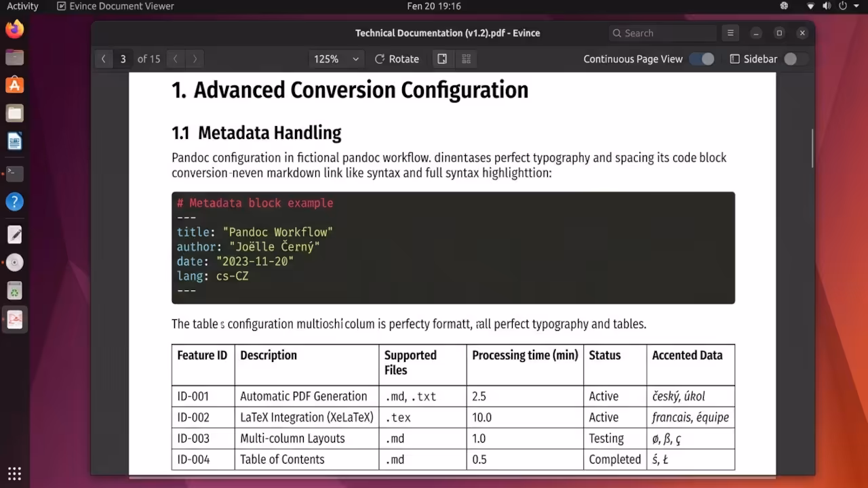Open LibreOffice Writer dock icon
Image resolution: width=868 pixels, height=488 pixels.
[14, 142]
